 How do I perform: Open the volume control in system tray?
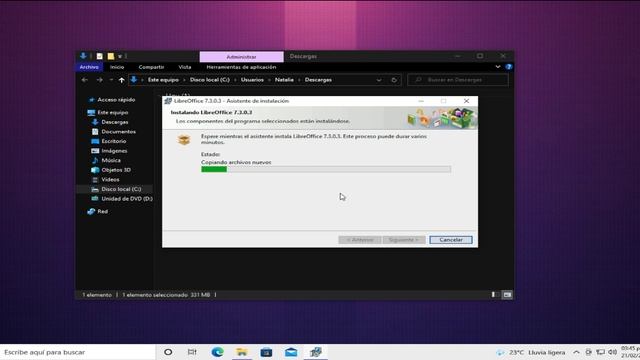pos(612,352)
